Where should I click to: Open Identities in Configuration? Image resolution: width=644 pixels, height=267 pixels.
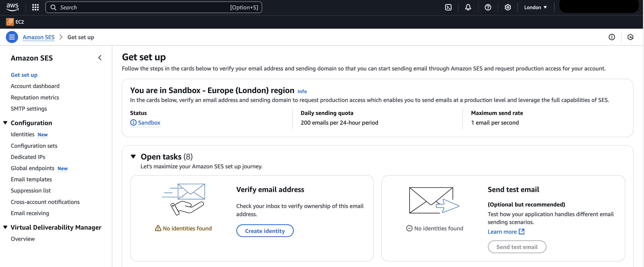pos(23,134)
